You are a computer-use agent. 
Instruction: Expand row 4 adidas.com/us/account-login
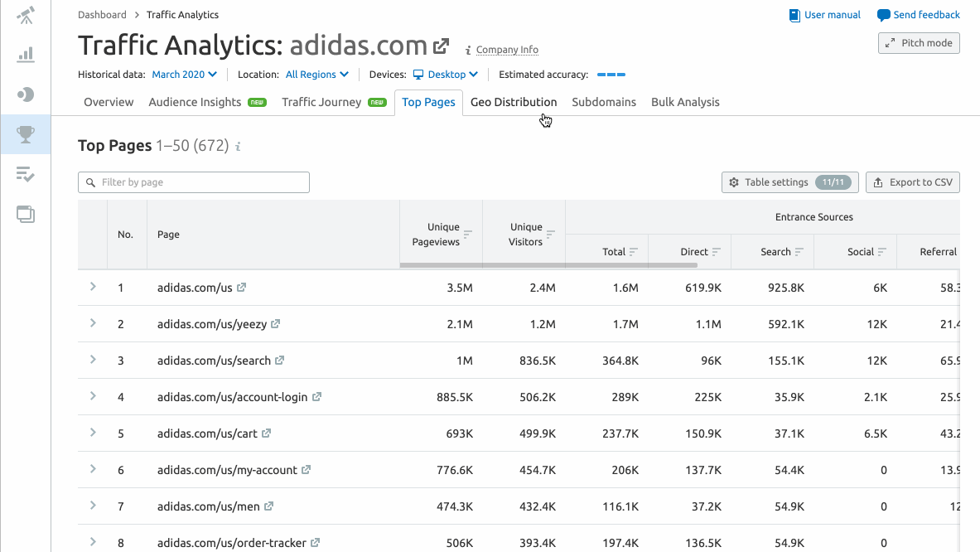tap(93, 396)
